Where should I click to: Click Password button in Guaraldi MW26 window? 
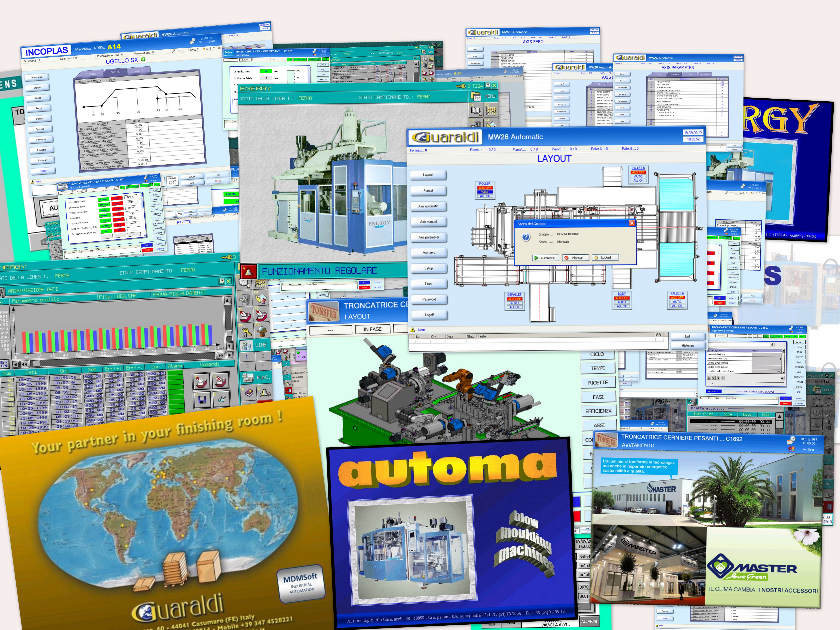(x=429, y=299)
